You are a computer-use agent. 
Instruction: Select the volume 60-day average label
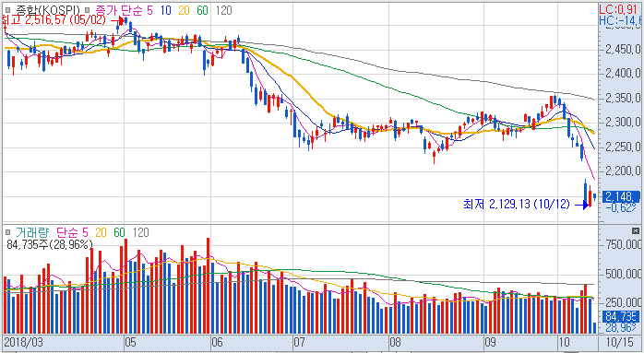119,233
